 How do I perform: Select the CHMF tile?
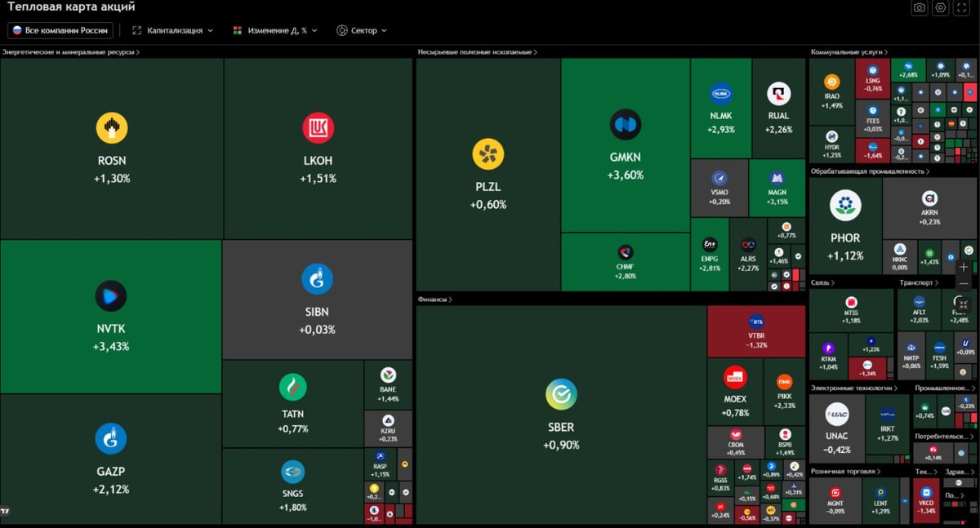[x=626, y=262]
